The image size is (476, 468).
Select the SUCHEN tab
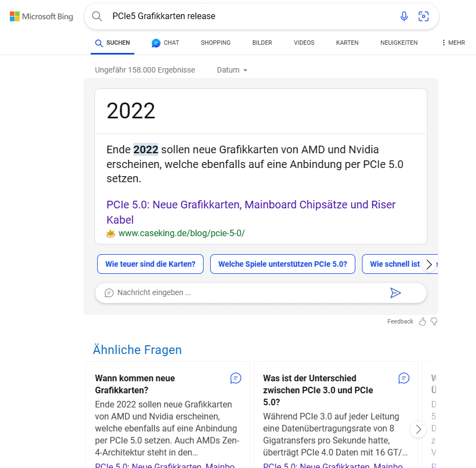pos(112,43)
